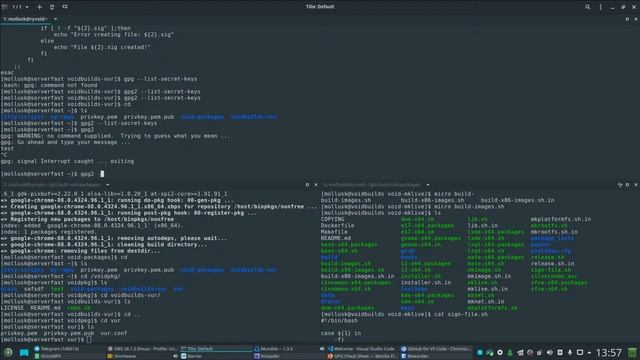Viewport: 640px width, 360px height.
Task: Open the display icon in system tray
Action: point(580,353)
